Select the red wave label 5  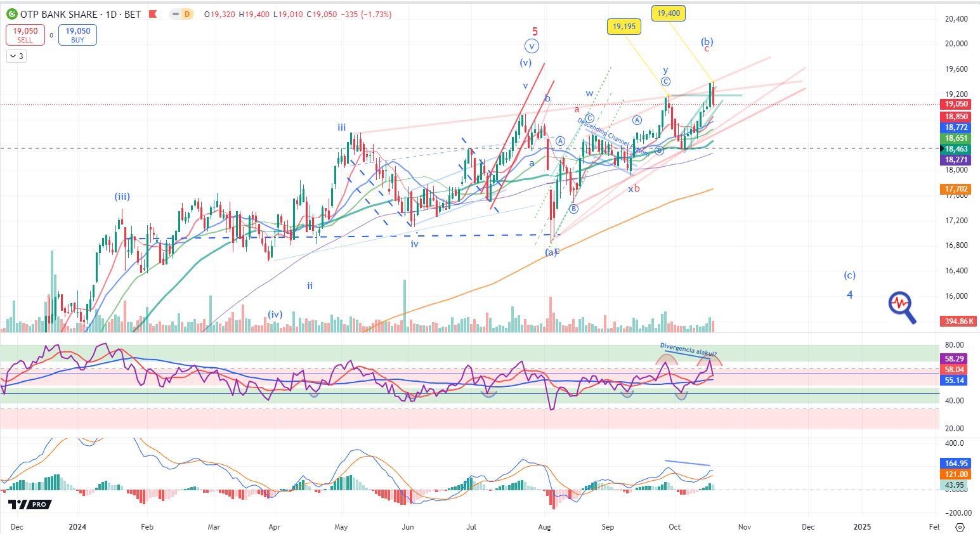click(x=535, y=32)
